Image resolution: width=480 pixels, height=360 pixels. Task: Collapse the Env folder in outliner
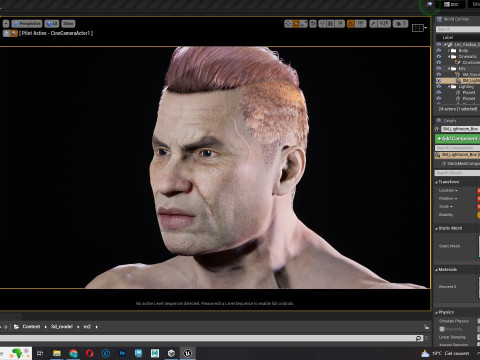(x=449, y=69)
